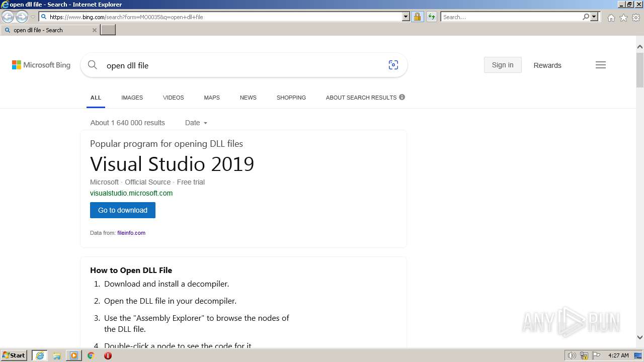Open visualstudio.microsoft.com link
Viewport: 644px width, 362px height.
(131, 193)
